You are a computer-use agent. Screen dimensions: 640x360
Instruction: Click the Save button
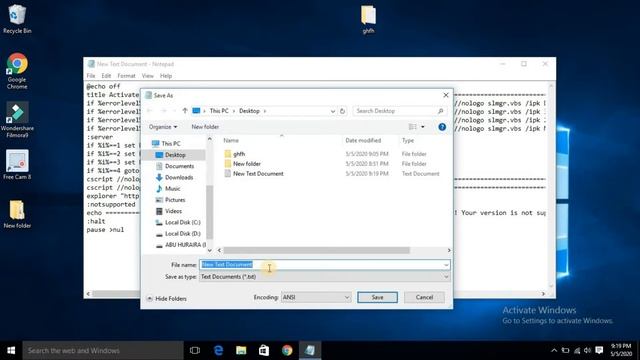click(x=377, y=297)
